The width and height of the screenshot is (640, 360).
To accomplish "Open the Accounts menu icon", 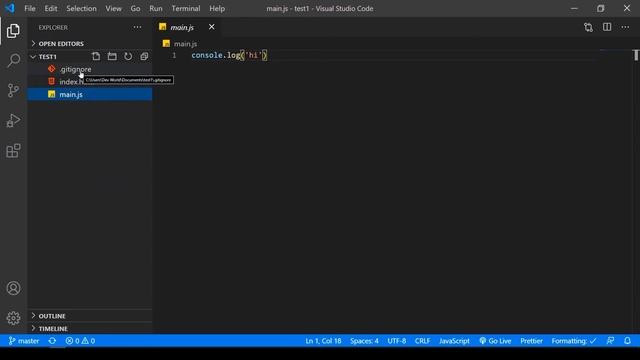I will (x=13, y=288).
